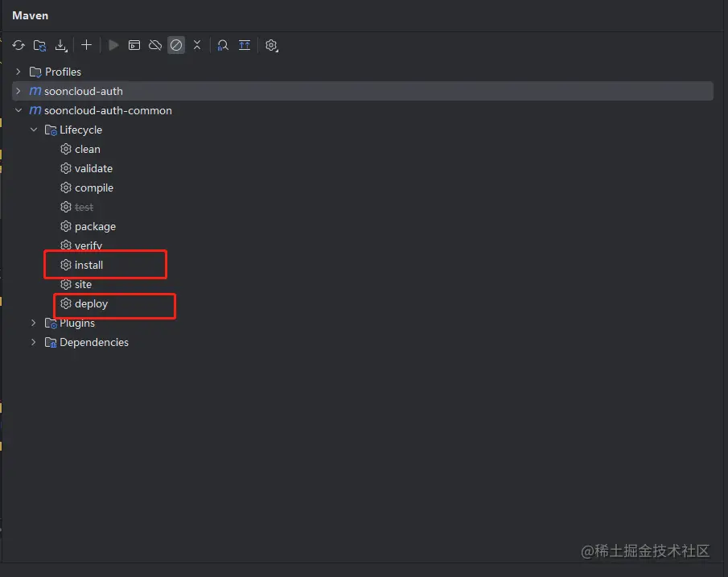Collapse all tree nodes icon
728x577 pixels.
point(197,45)
